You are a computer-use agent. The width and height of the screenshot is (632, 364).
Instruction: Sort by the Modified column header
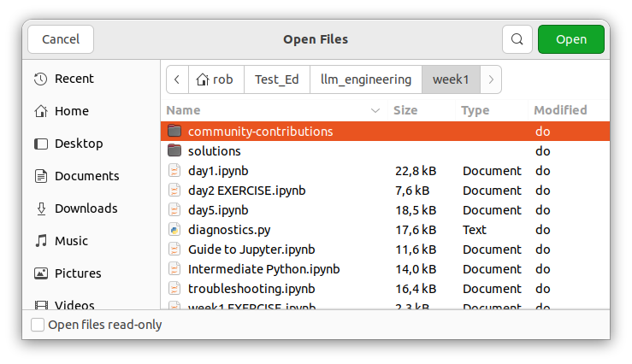click(560, 110)
